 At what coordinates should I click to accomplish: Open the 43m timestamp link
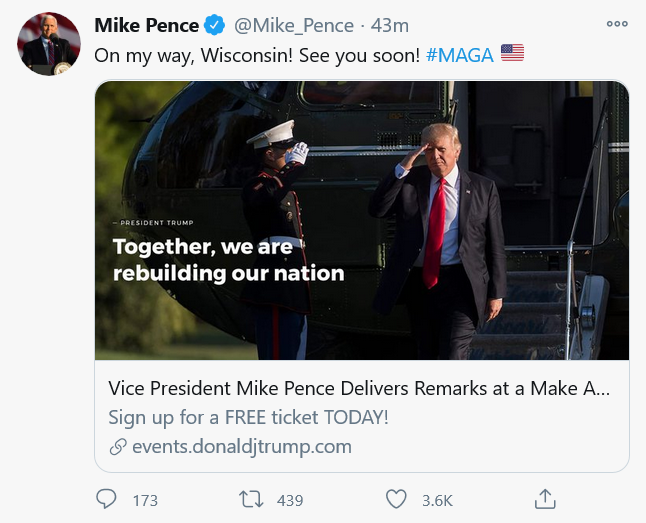pos(389,26)
